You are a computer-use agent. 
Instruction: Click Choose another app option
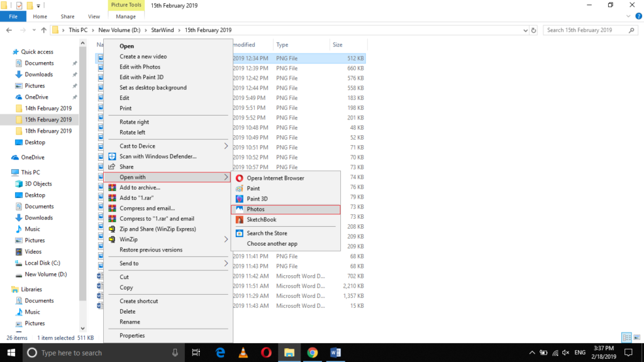(x=272, y=244)
